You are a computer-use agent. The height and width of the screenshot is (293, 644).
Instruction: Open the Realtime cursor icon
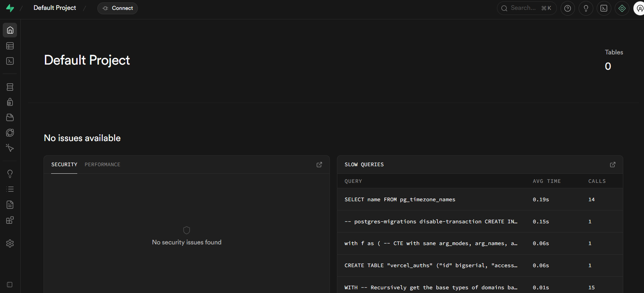pyautogui.click(x=10, y=148)
